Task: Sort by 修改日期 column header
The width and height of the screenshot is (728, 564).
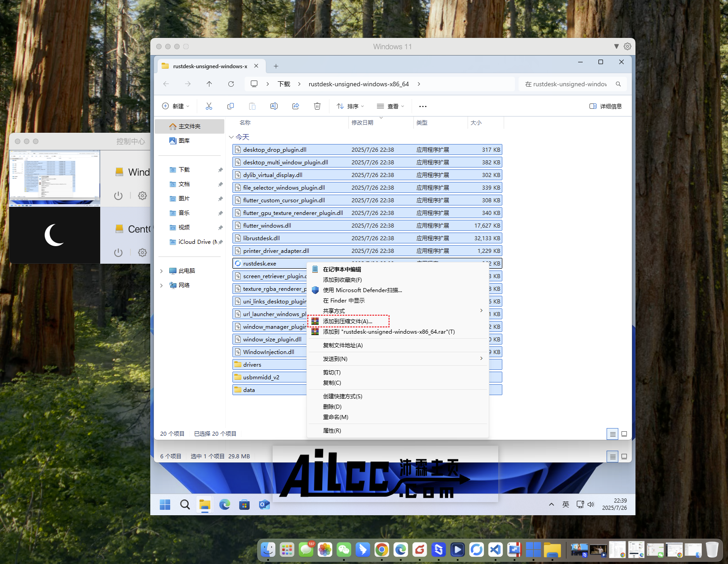Action: (x=362, y=122)
